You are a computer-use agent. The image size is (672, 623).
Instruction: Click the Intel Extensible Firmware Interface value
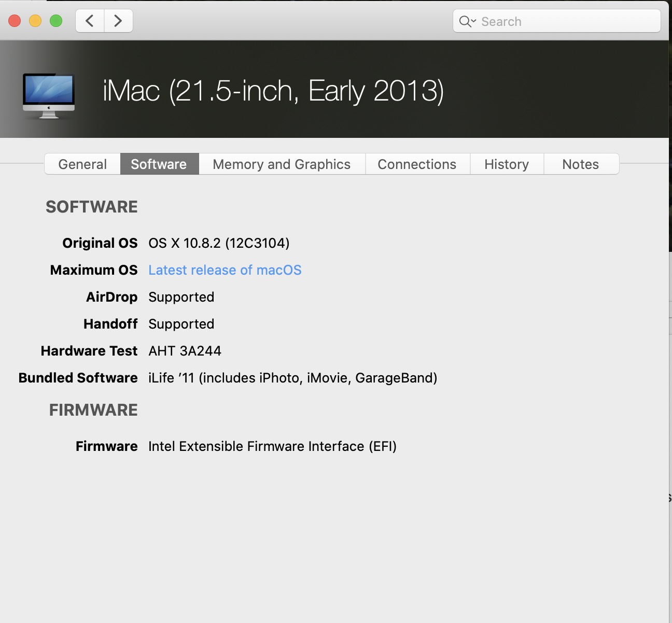tap(273, 446)
